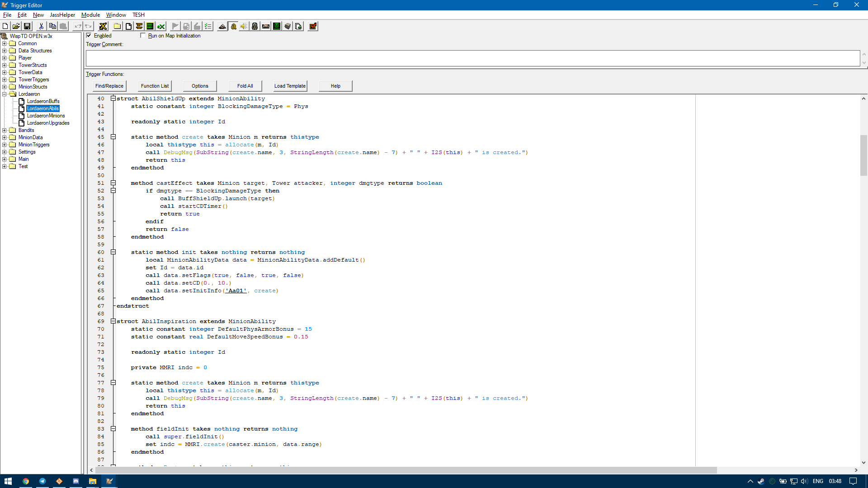Open the Sound Editor speaker icon

(244, 26)
